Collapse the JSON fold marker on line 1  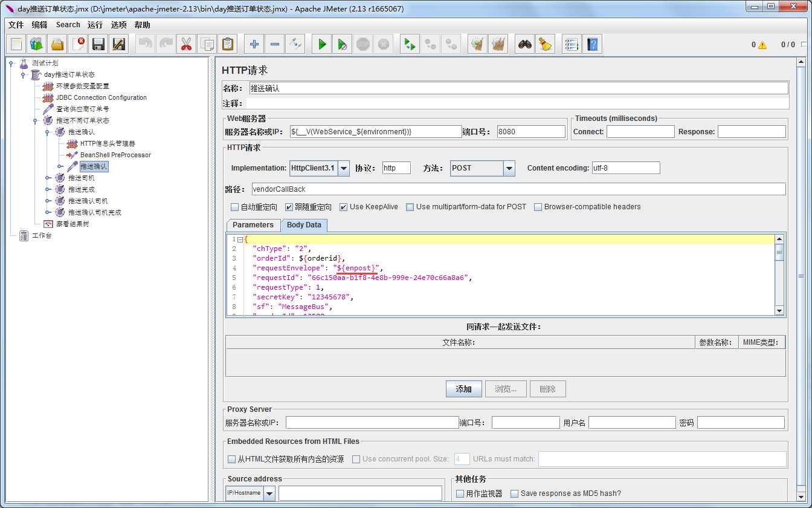240,239
